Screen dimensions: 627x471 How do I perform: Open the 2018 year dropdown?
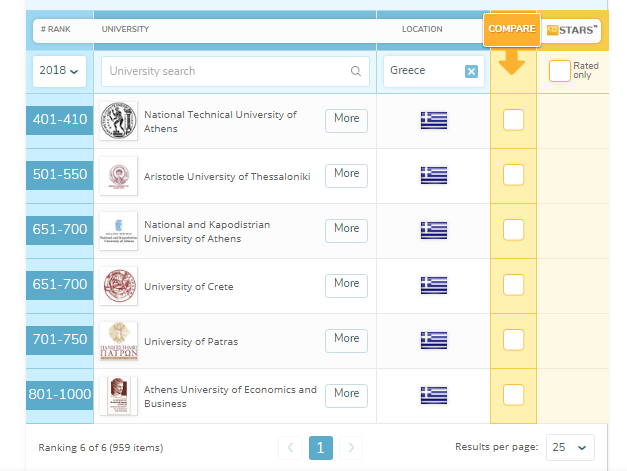[x=59, y=71]
